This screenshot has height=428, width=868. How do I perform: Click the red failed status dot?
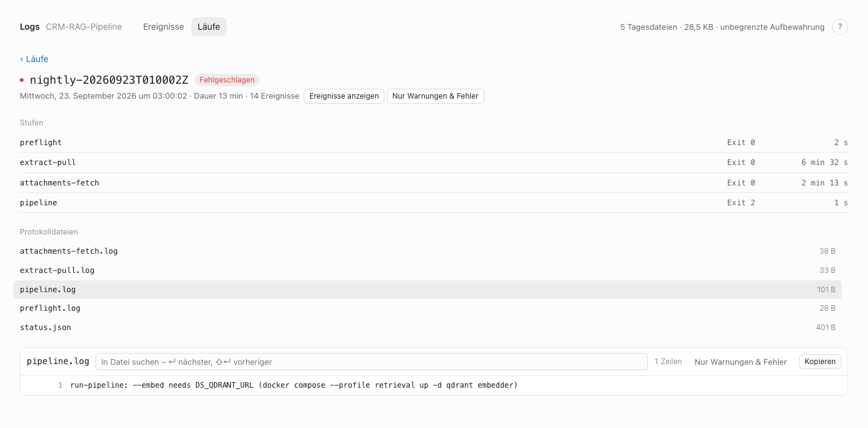tap(22, 80)
